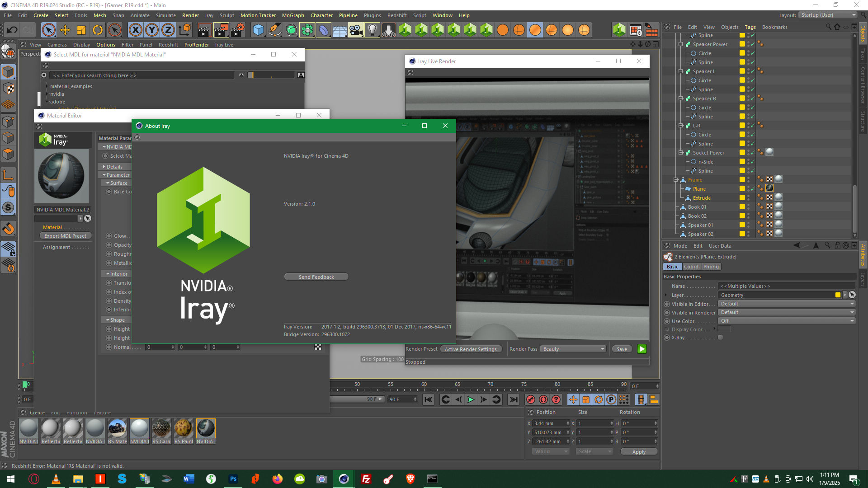The image size is (868, 488).
Task: Open Tags menu in Object Manager
Action: 750,27
